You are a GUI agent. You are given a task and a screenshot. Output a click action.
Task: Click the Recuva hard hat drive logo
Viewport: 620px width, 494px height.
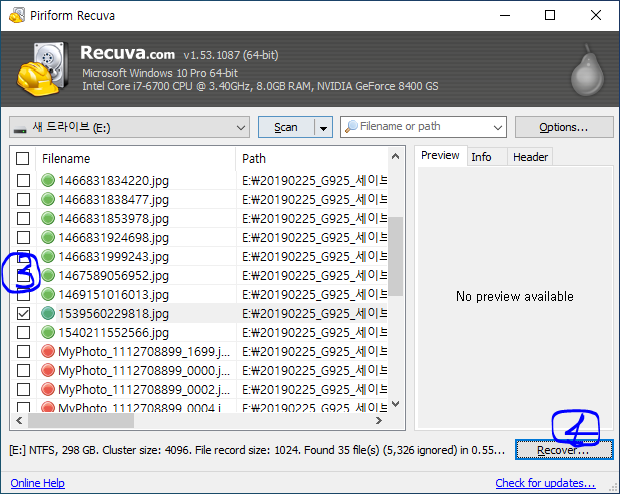click(x=42, y=69)
